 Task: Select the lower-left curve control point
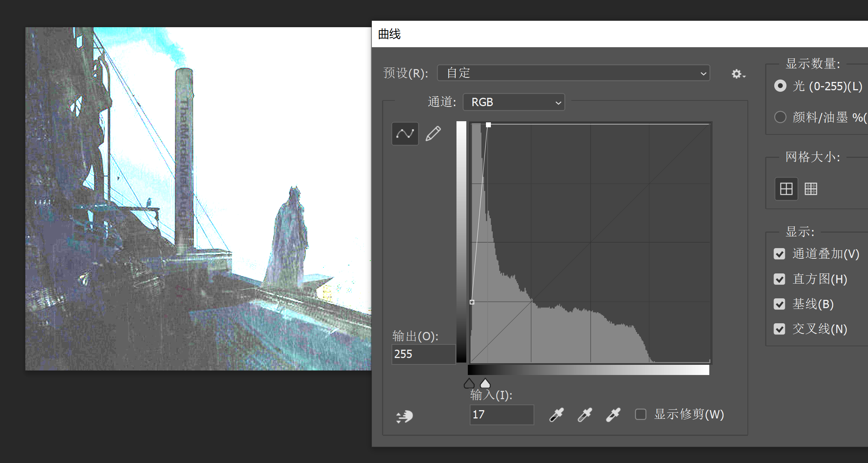tap(472, 302)
